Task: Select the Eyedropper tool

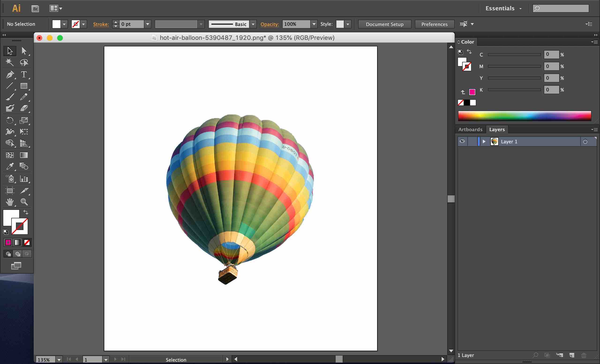Action: (10, 167)
